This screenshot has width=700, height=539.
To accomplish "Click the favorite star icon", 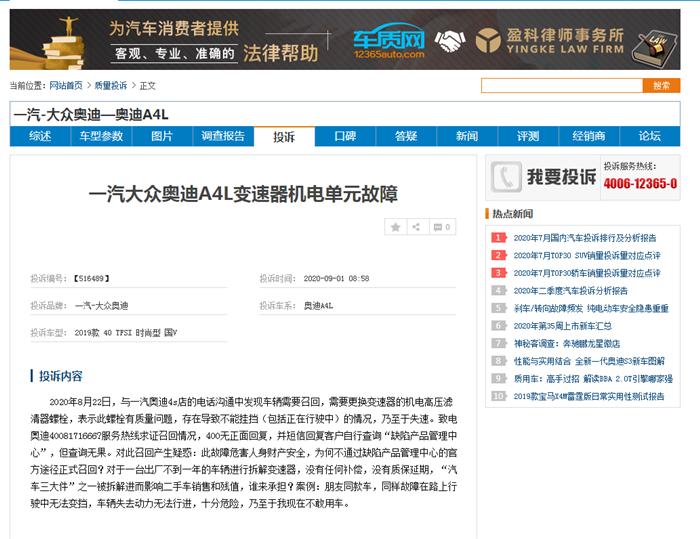I will pyautogui.click(x=396, y=227).
